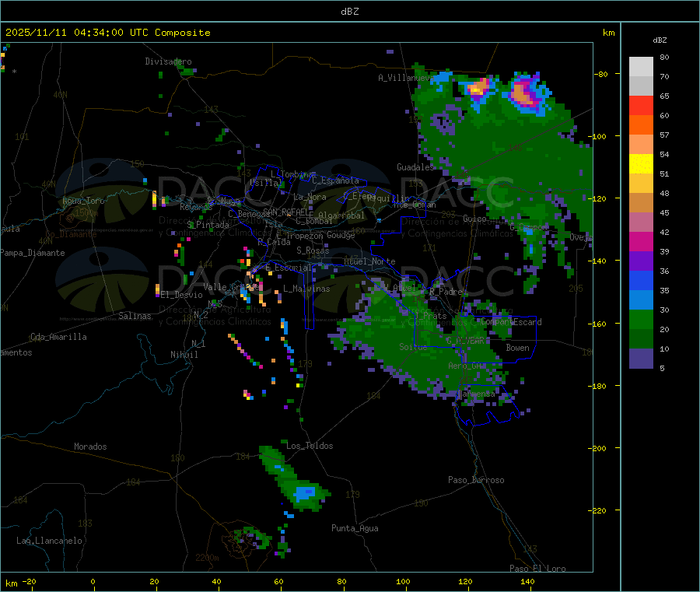Screen dimensions: 700x592
Task: Click the light gray 70-80 dBZ legend swatch
Action: pyautogui.click(x=641, y=67)
